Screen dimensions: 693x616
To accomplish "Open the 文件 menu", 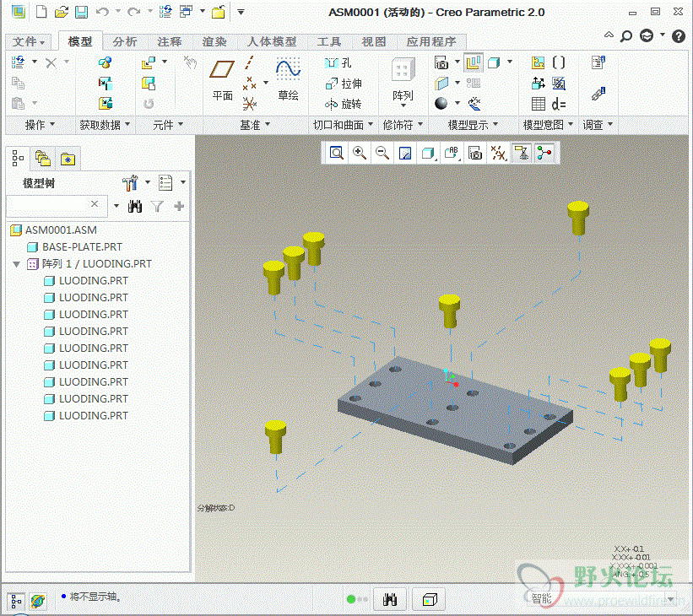I will point(29,41).
